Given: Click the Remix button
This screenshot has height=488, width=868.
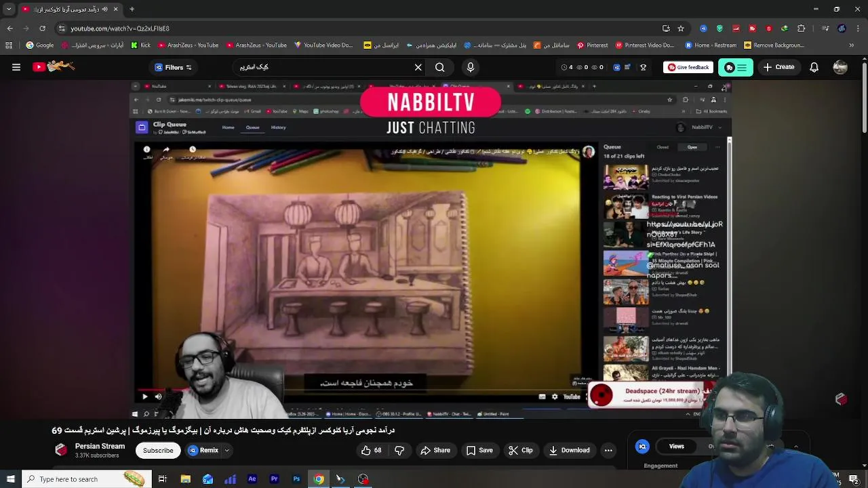Looking at the screenshot, I should 203,450.
